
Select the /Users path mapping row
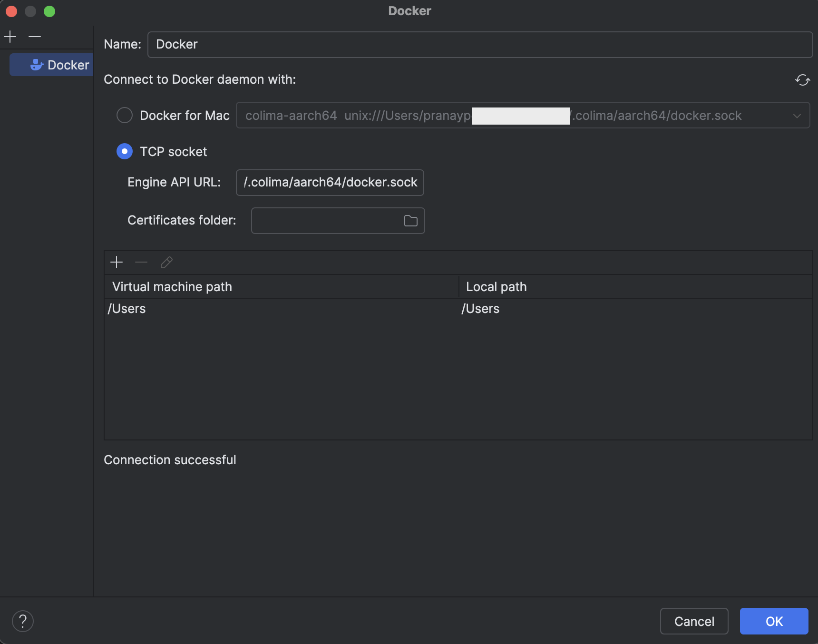[x=458, y=309]
